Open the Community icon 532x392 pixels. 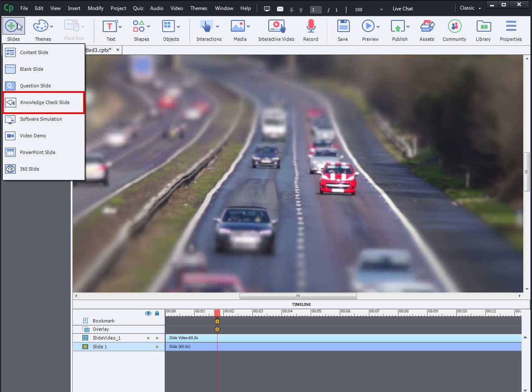(x=454, y=27)
